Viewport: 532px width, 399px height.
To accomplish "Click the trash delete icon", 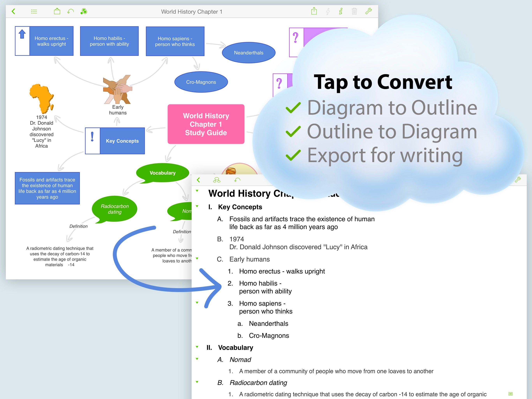I will point(354,11).
